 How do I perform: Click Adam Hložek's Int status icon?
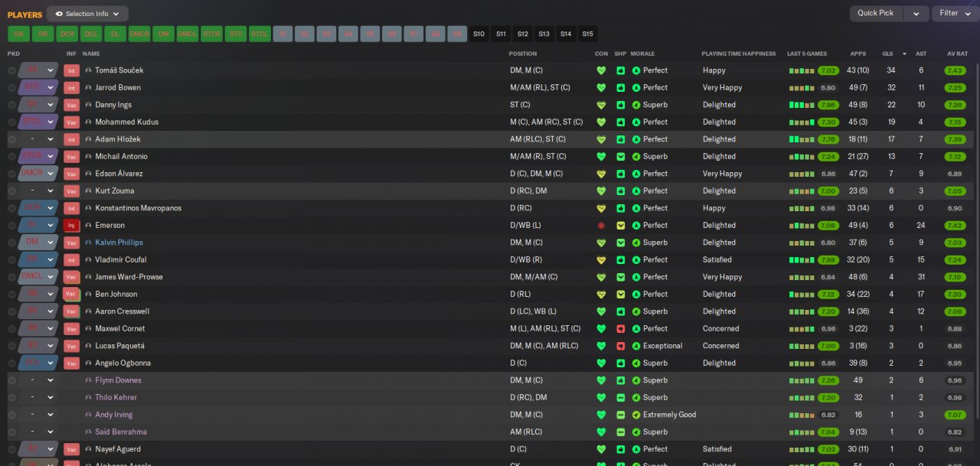coord(72,139)
